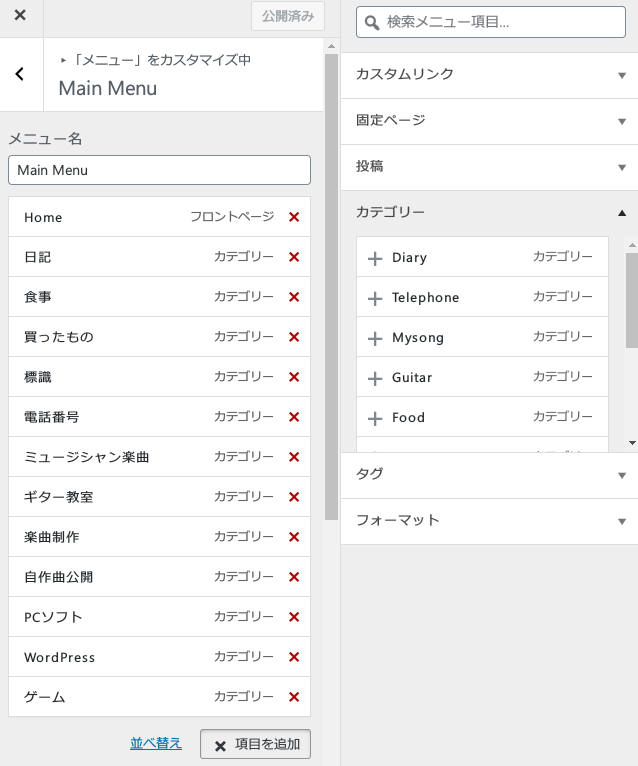Expand the カスタムリンク section
Screen dimensions: 638x766
coord(489,74)
